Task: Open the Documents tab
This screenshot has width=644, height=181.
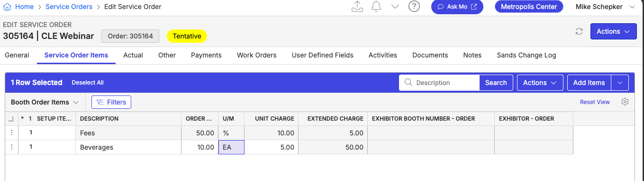Action: [x=430, y=55]
